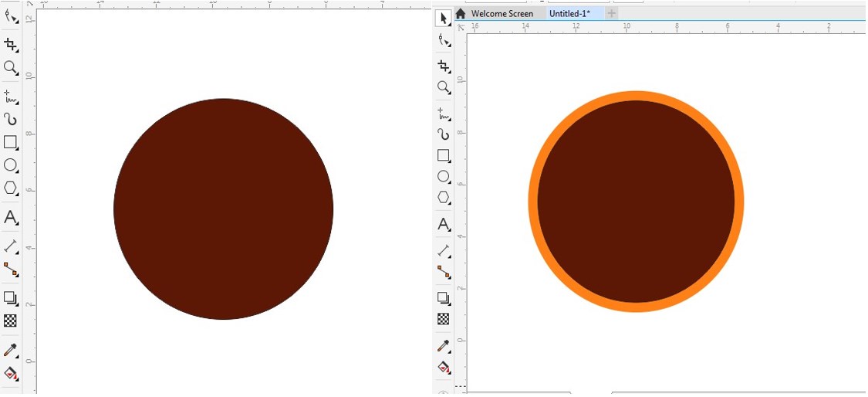Select the Zoom tool in the left window toolbox
Viewport: 868px width, 397px height.
[11, 68]
